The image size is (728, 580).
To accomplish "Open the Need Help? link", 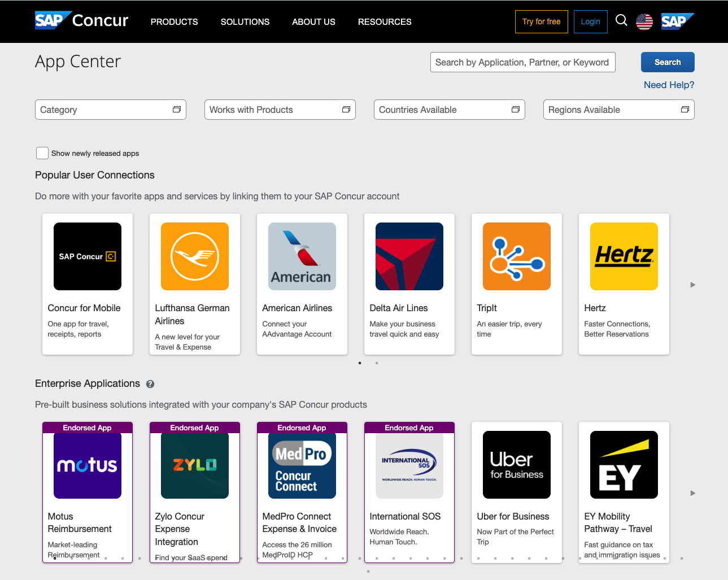I will [669, 84].
